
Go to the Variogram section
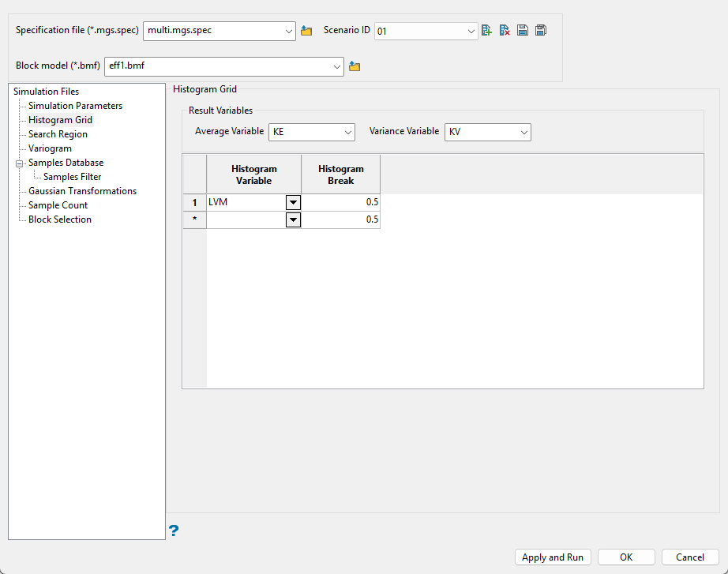(x=50, y=148)
